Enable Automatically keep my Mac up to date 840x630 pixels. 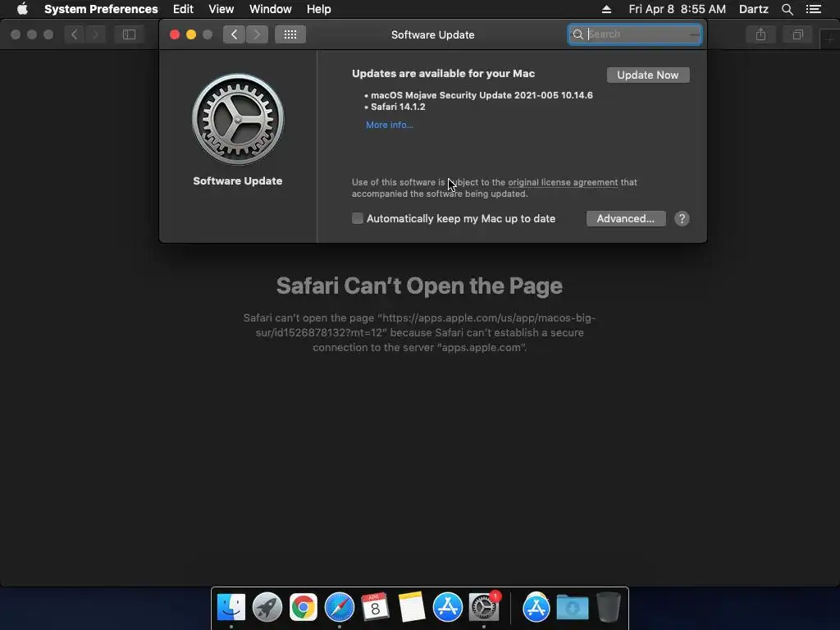point(358,218)
